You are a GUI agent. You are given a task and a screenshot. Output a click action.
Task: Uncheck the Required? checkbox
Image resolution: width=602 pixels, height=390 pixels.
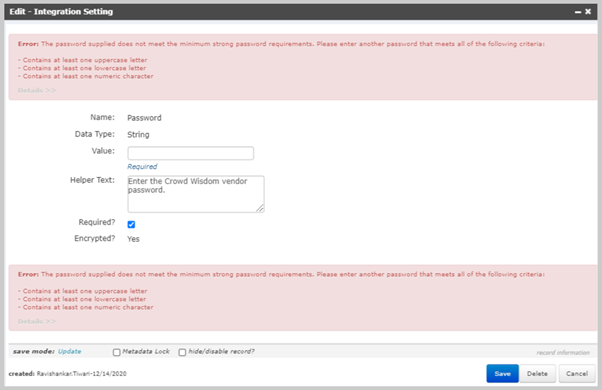click(131, 225)
